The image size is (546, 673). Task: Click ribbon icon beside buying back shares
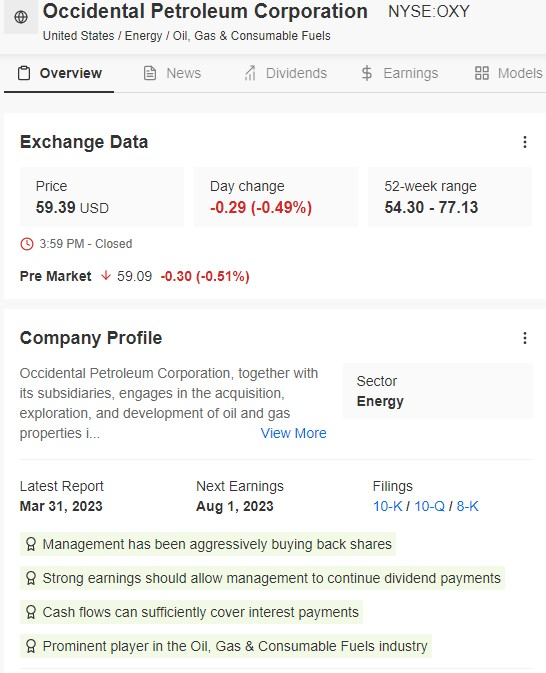tap(31, 544)
